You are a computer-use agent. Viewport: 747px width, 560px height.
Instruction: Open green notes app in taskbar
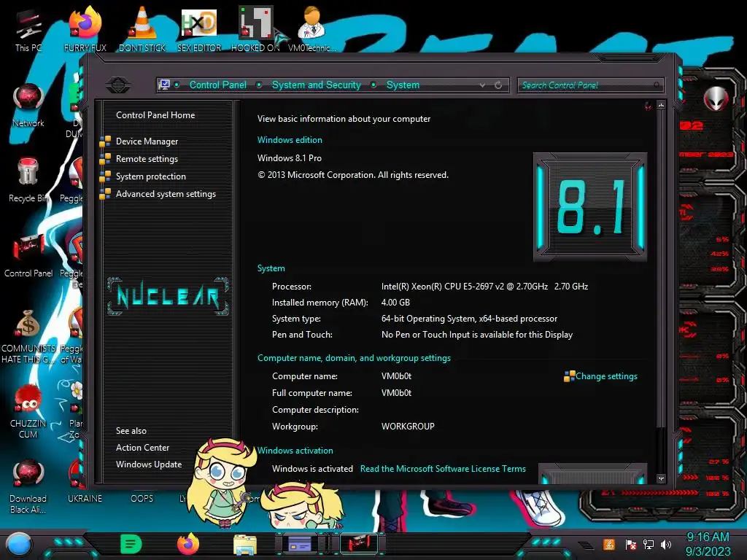(131, 544)
